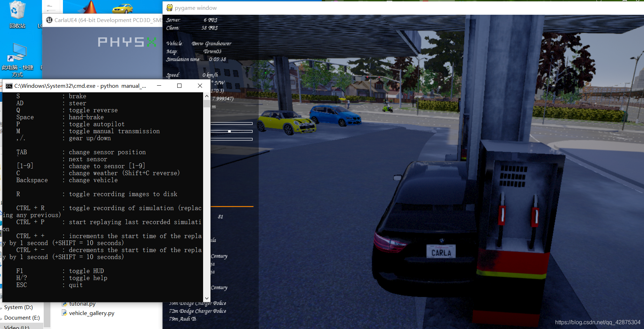Image resolution: width=644 pixels, height=329 pixels.
Task: Select System (D:) drive in Explorer sidebar
Action: (19, 307)
